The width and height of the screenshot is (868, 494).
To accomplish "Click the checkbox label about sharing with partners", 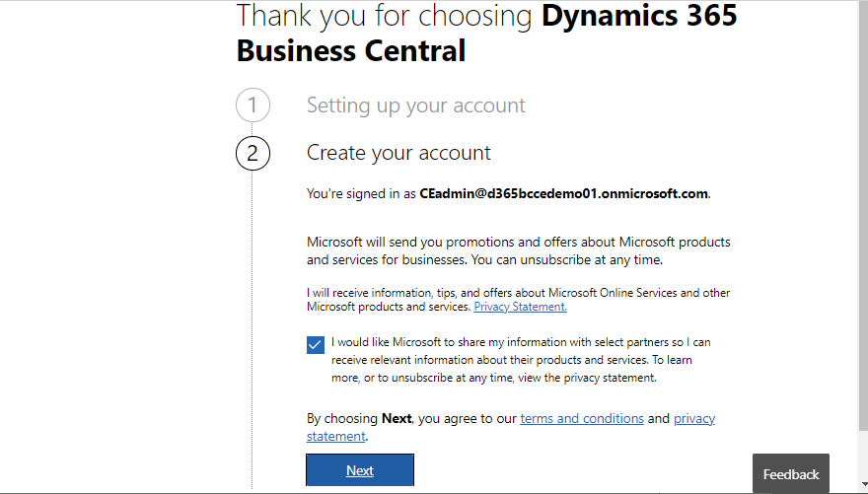I will (x=521, y=360).
